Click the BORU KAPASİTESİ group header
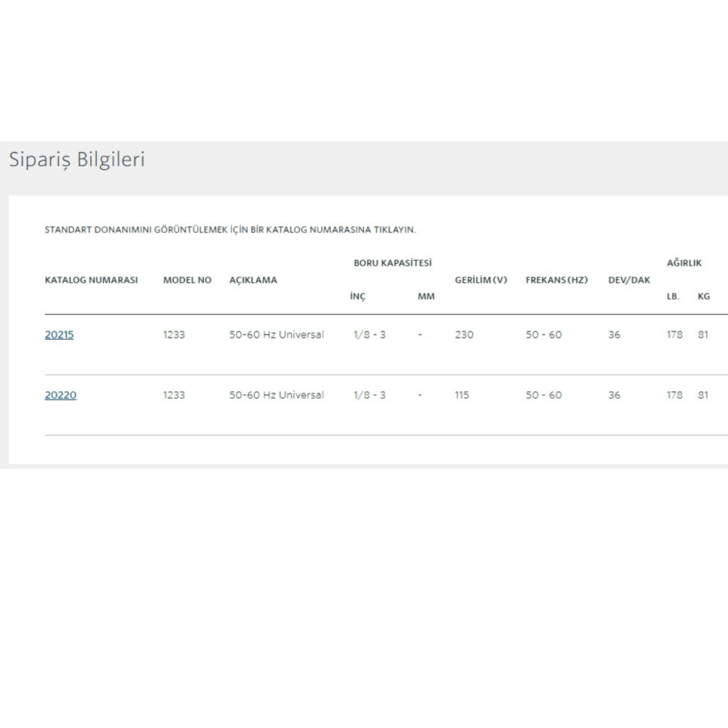This screenshot has height=728, width=728. (x=393, y=263)
